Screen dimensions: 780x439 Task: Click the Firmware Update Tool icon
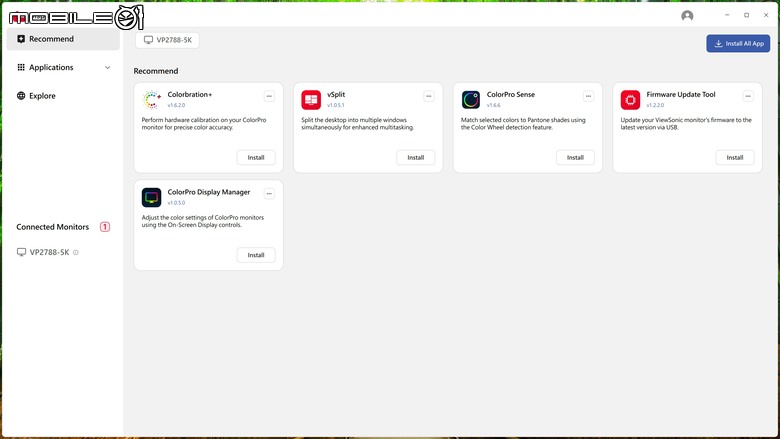(630, 100)
